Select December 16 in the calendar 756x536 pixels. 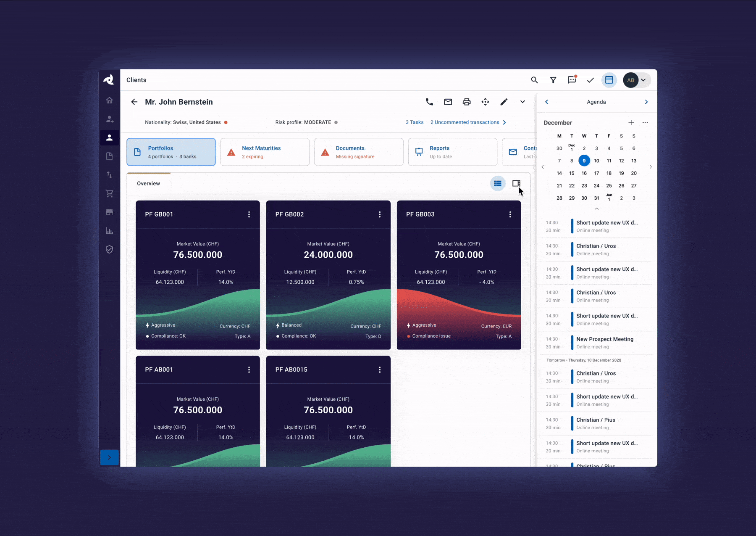584,173
